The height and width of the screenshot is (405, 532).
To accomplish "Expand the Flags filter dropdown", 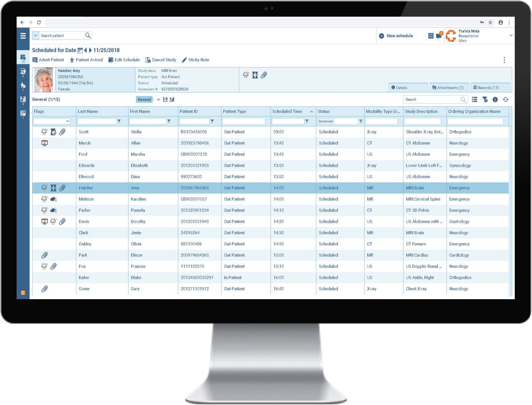I will [x=67, y=121].
